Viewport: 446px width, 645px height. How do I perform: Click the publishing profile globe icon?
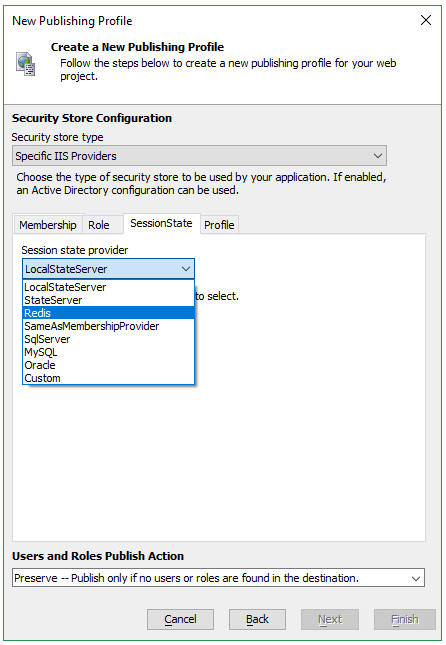[26, 64]
